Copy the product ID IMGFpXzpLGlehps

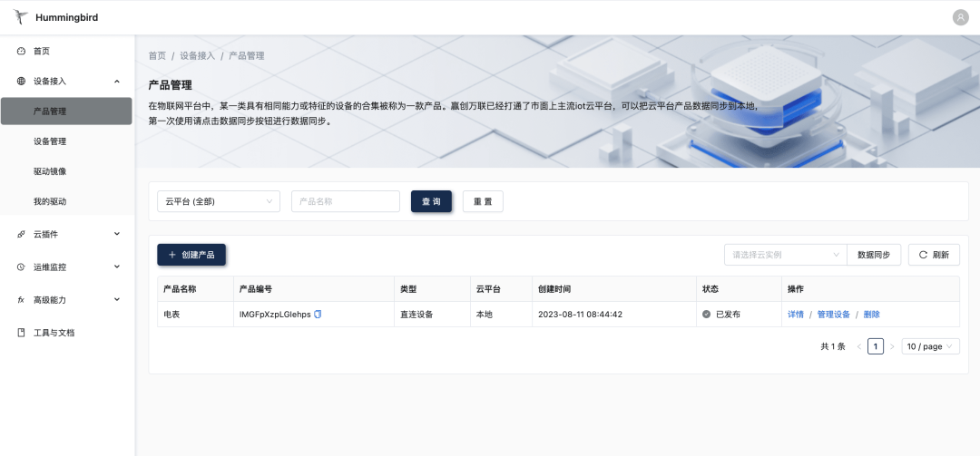tap(318, 315)
